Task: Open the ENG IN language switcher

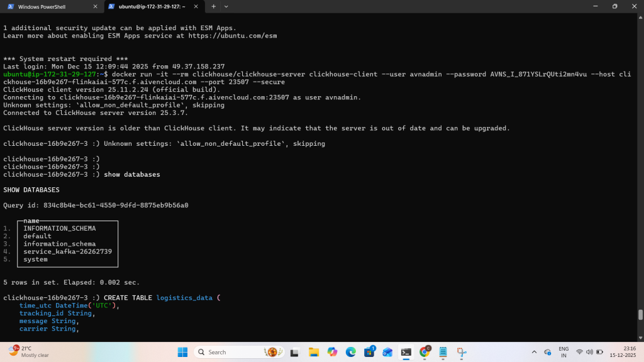Action: point(563,352)
